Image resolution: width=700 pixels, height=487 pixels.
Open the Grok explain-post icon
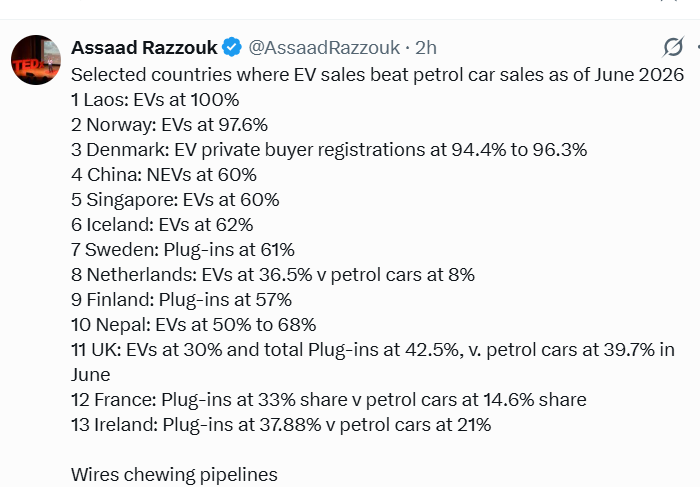pyautogui.click(x=673, y=47)
